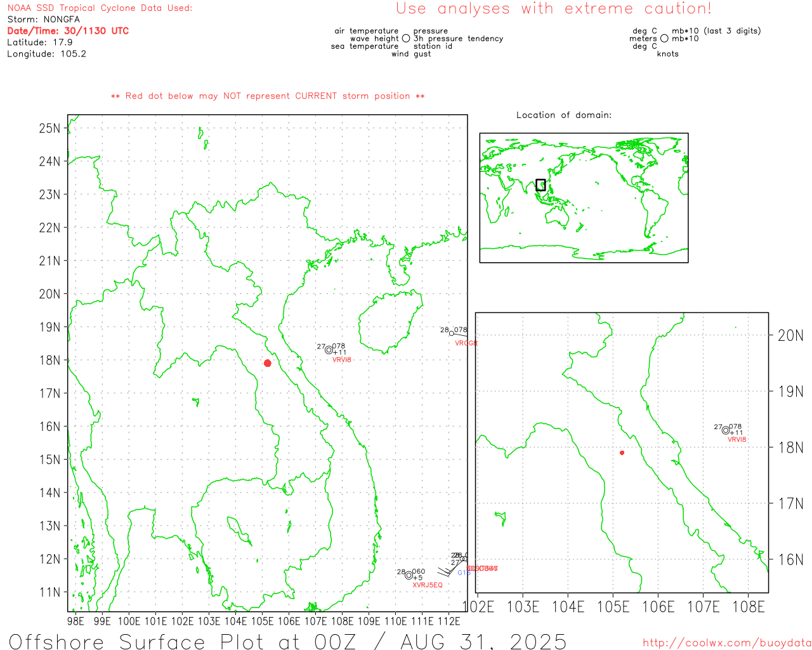Click the legend circle beside 'meters'

664,38
